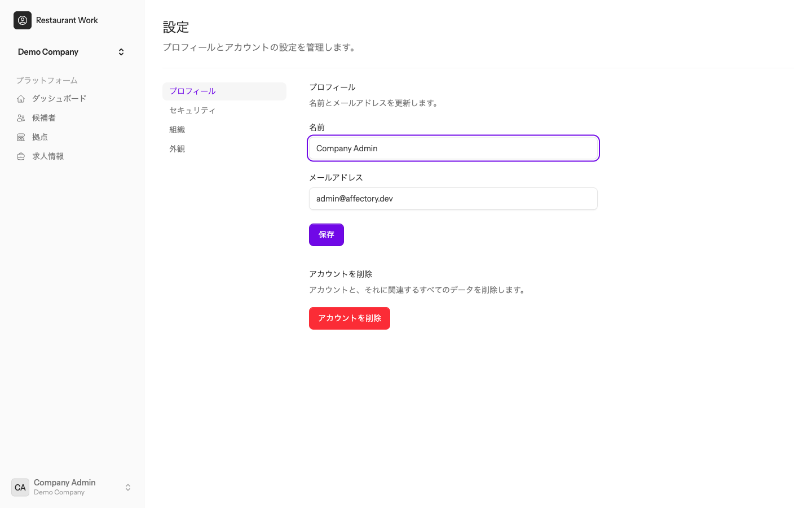812x508 pixels.
Task: Switch to 組織 settings tab
Action: point(224,130)
